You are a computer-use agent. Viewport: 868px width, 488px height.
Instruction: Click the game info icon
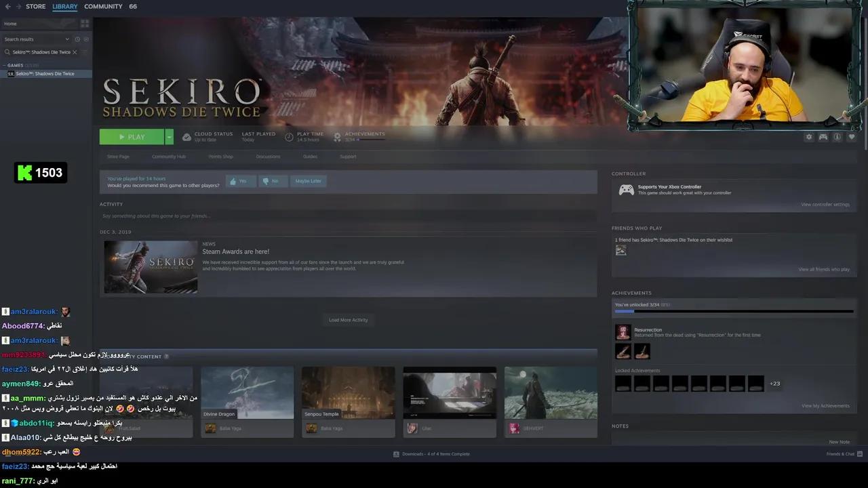click(x=837, y=137)
